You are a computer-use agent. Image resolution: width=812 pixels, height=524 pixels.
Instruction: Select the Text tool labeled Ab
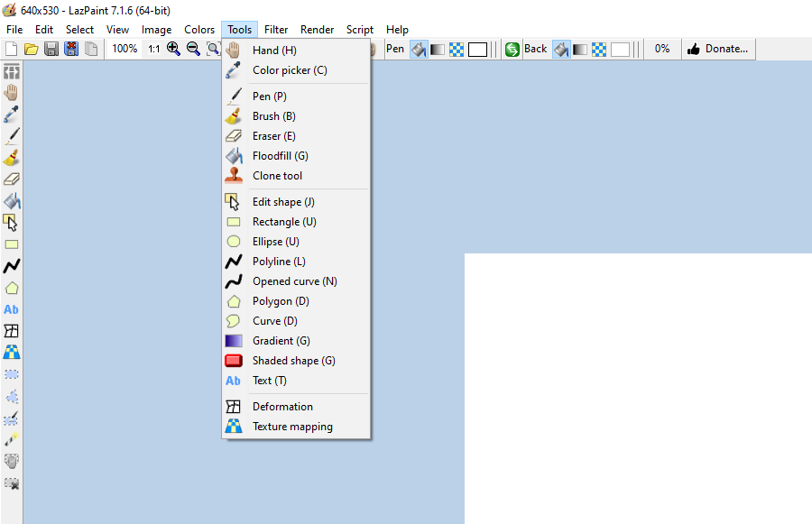coord(11,309)
